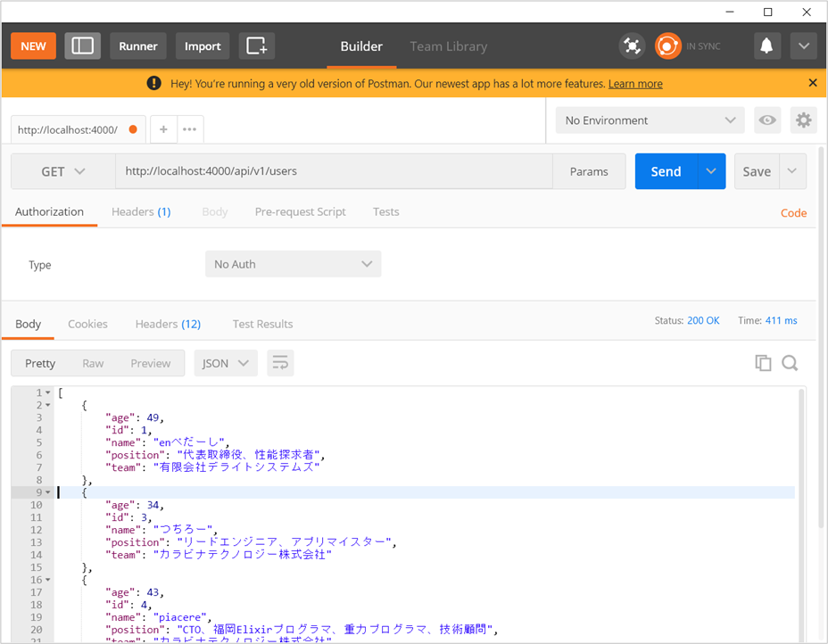Image resolution: width=828 pixels, height=644 pixels.
Task: Open notifications bell icon
Action: point(766,45)
